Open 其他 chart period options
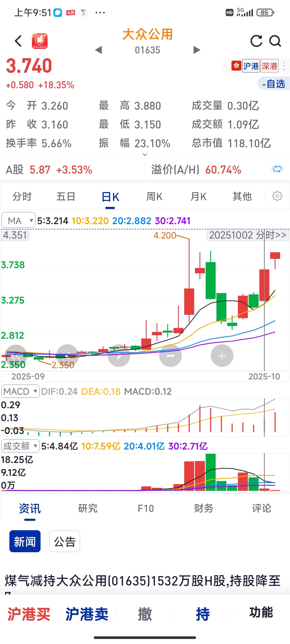The width and height of the screenshot is (290, 644). 242,196
